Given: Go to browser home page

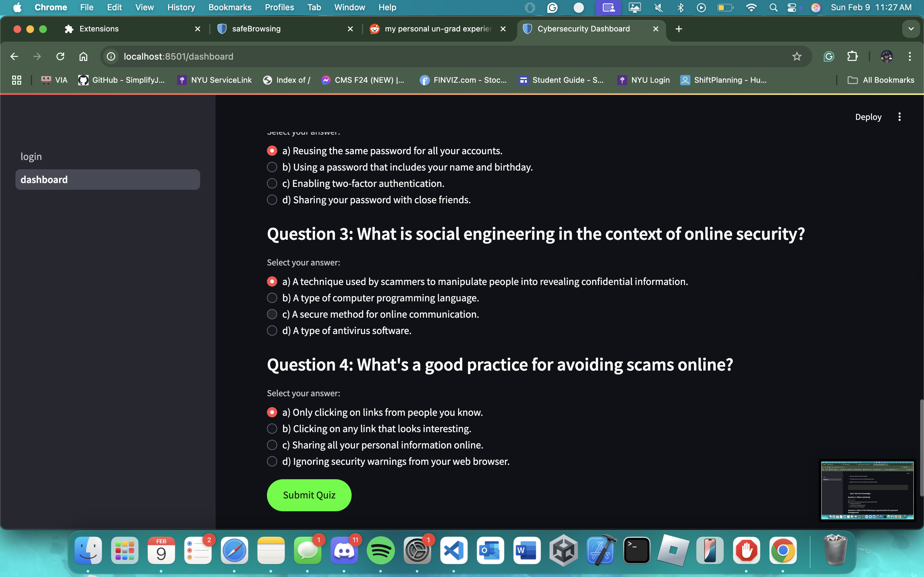Looking at the screenshot, I should 83,56.
